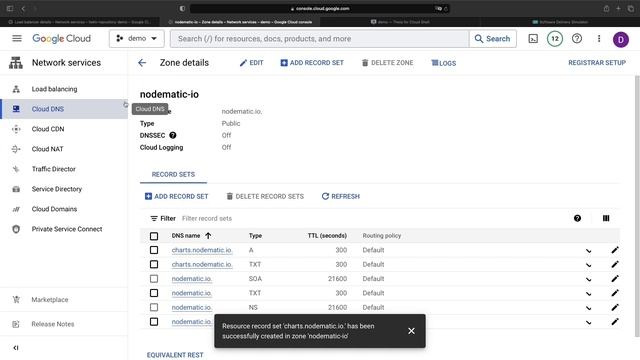The width and height of the screenshot is (640, 360).
Task: Check the nodematic.io NS record checkbox
Action: pos(154,307)
